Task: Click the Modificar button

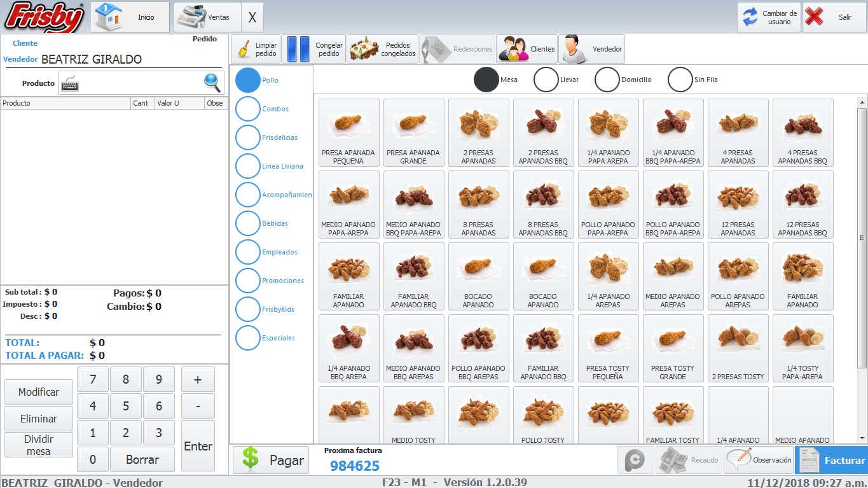Action: [x=39, y=392]
